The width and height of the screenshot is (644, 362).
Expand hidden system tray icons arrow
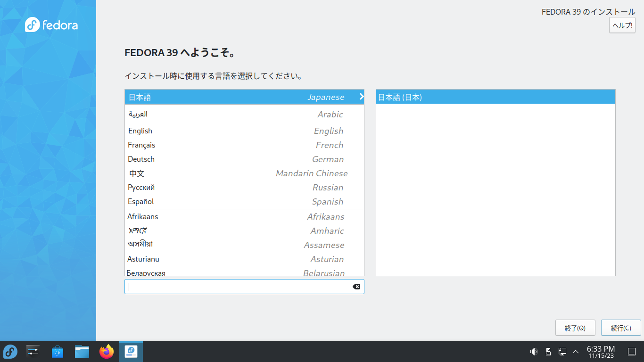click(576, 352)
